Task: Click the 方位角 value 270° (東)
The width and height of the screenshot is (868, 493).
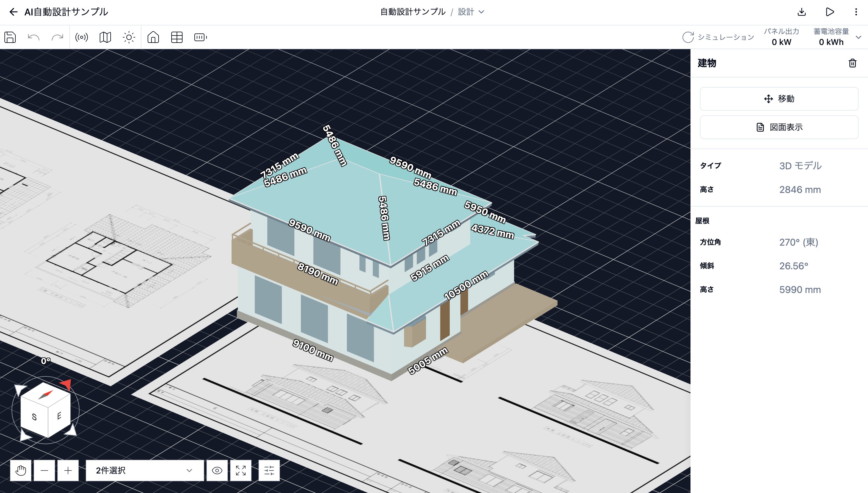Action: pyautogui.click(x=799, y=242)
